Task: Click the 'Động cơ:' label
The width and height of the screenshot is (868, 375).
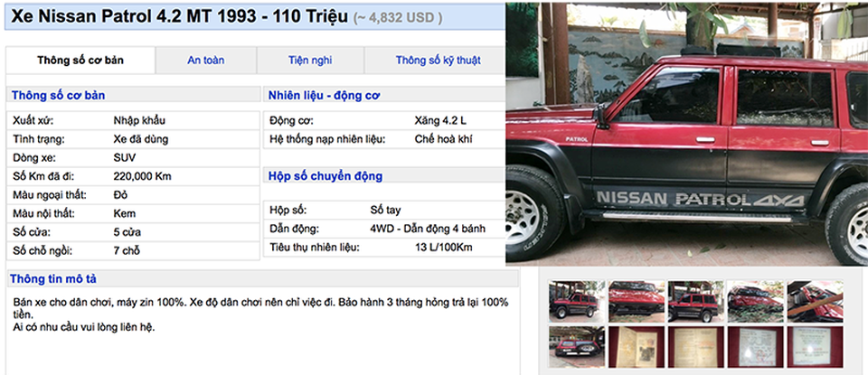Action: [291, 120]
